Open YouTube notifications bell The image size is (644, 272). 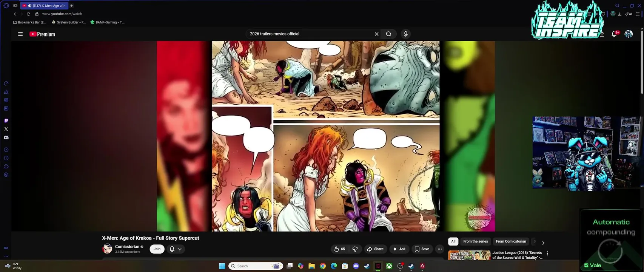[614, 34]
